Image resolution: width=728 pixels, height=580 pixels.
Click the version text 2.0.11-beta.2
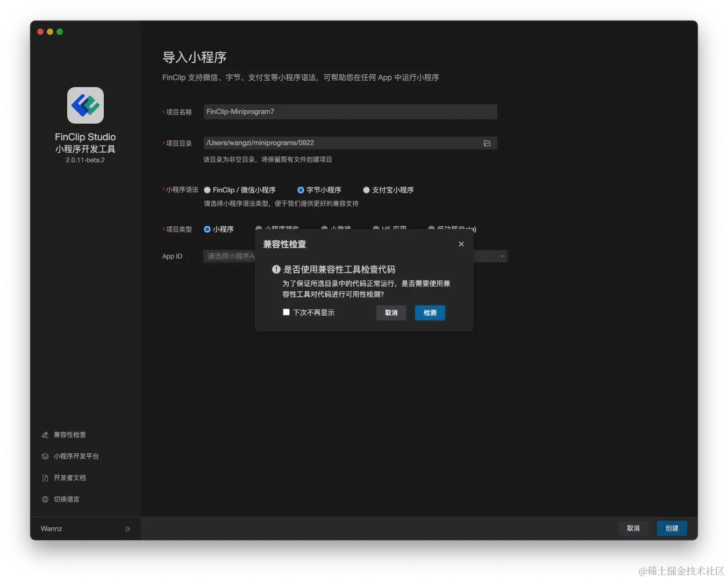pyautogui.click(x=85, y=160)
